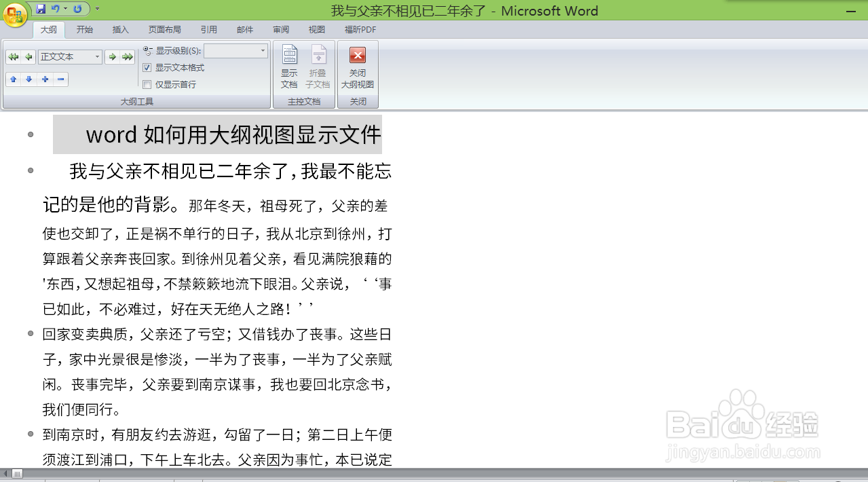Click 折叠子文档 button

tap(318, 67)
